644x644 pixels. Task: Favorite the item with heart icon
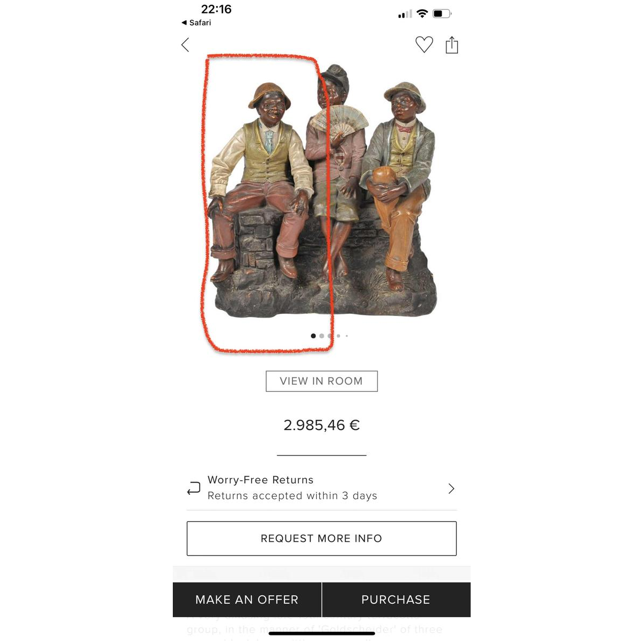424,45
